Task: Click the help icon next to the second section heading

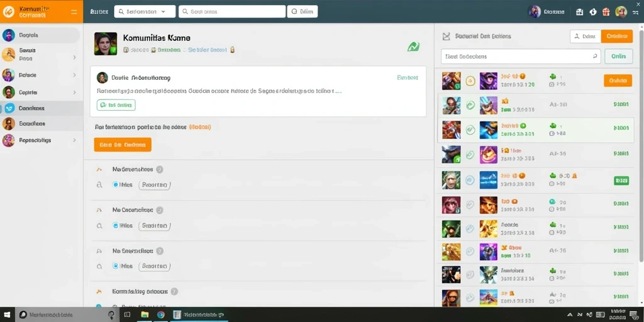Action: [160, 210]
